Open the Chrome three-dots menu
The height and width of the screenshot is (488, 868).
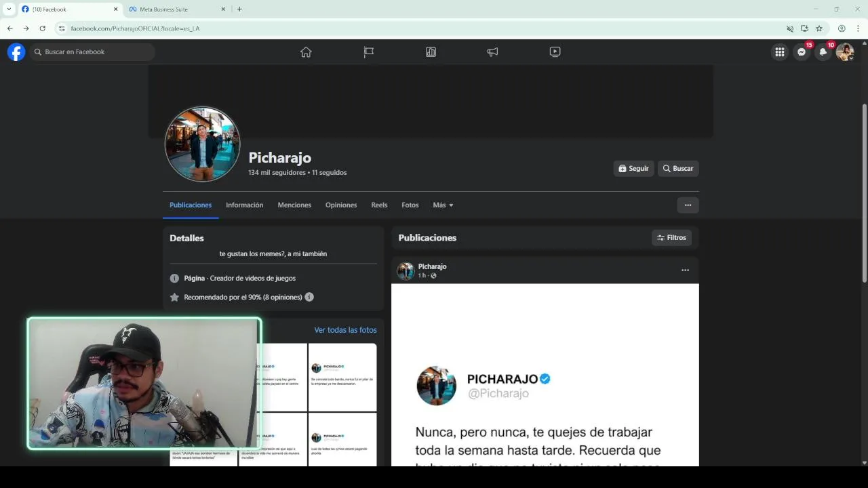[858, 28]
